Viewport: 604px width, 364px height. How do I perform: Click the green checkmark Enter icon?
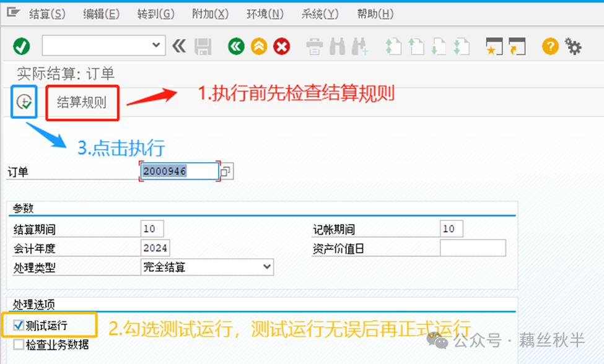coord(22,46)
